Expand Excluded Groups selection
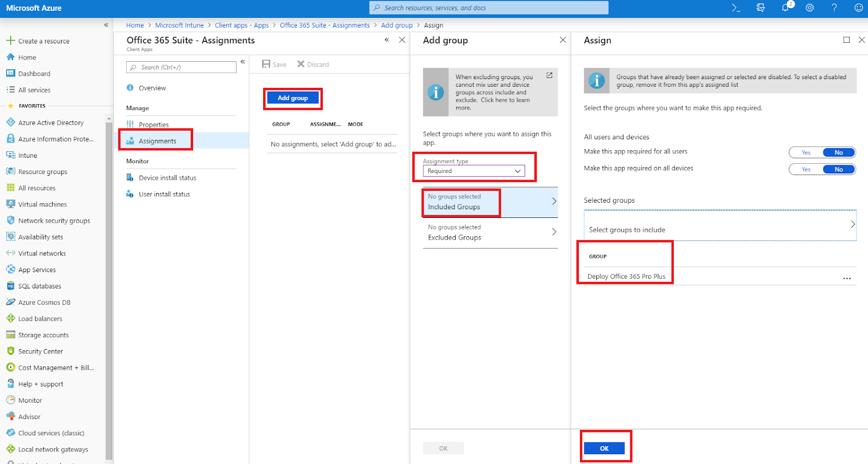Image resolution: width=868 pixels, height=464 pixels. [x=490, y=233]
